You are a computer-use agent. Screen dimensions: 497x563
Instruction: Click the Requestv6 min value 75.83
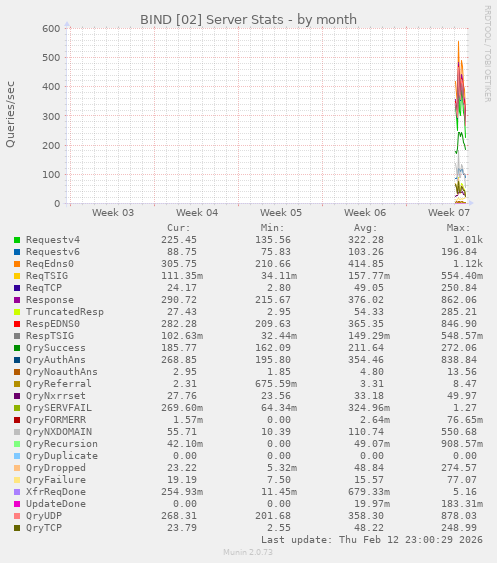pos(276,252)
